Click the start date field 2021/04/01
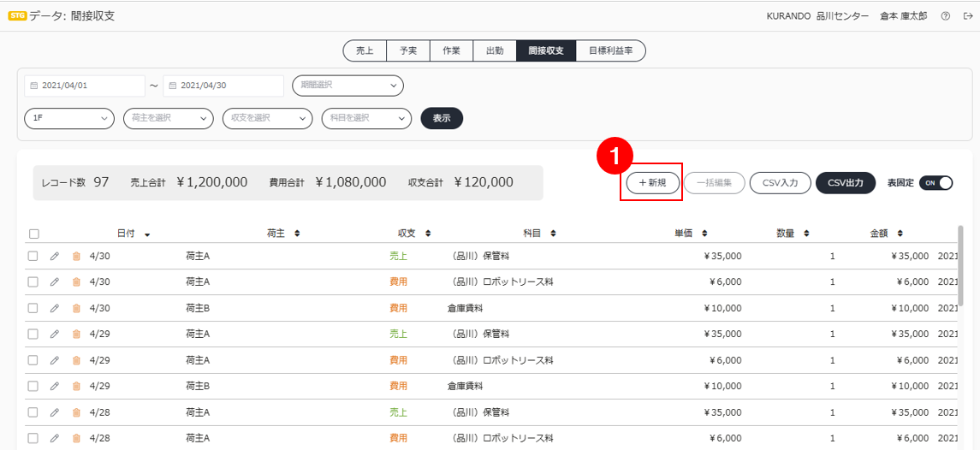This screenshot has width=980, height=450. pyautogui.click(x=85, y=86)
